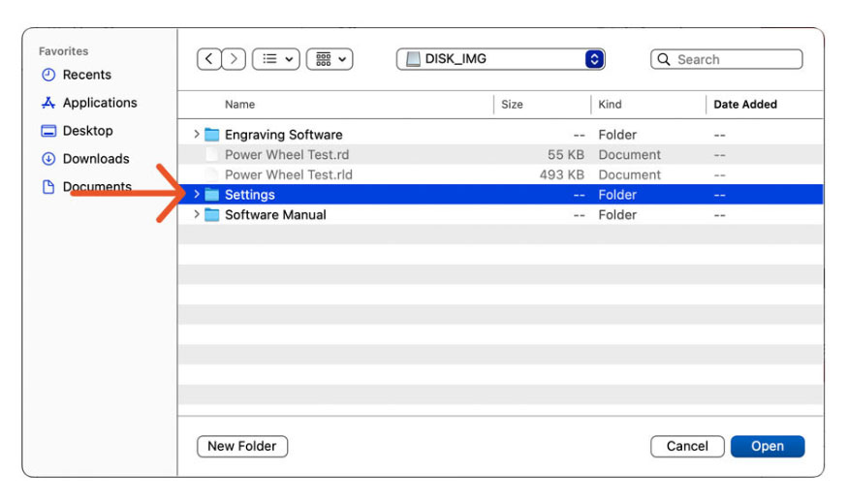Sort by the Kind column header
848x504 pixels.
click(x=610, y=105)
